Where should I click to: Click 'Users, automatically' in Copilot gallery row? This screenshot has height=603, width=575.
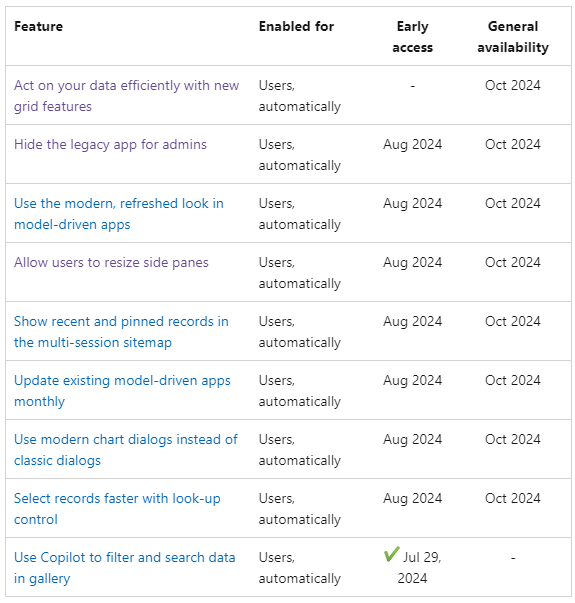[x=300, y=568]
